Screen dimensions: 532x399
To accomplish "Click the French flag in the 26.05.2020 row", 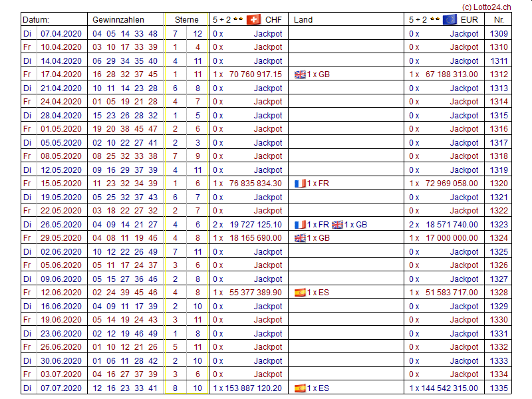I will click(300, 225).
